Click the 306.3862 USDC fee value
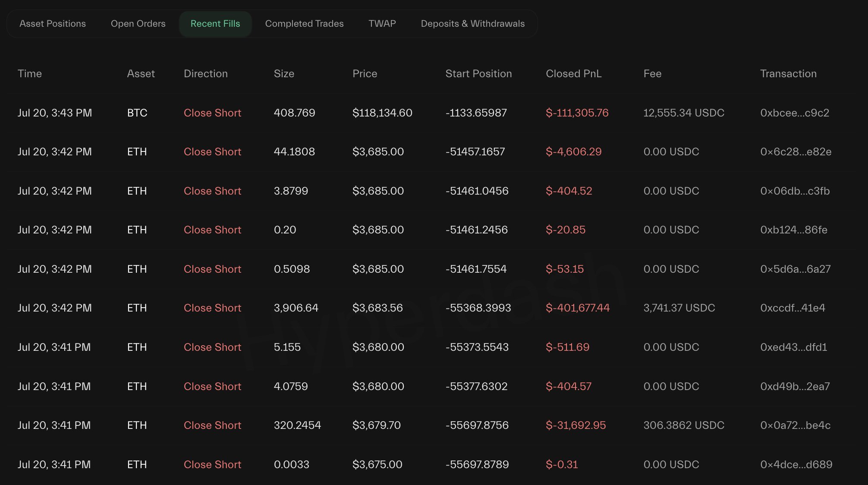 tap(684, 425)
